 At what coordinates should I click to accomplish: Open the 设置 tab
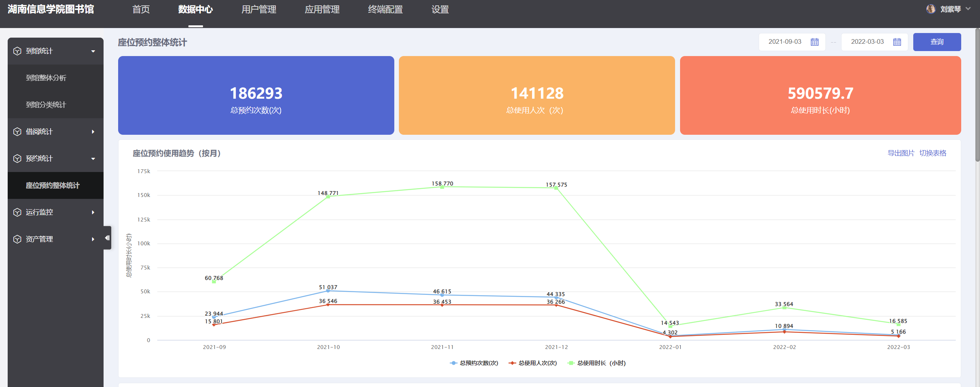pos(440,9)
